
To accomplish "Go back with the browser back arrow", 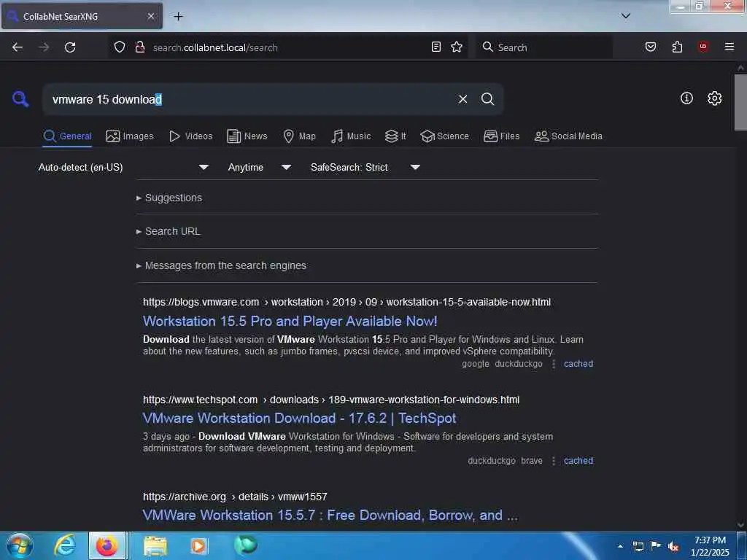I will point(18,47).
